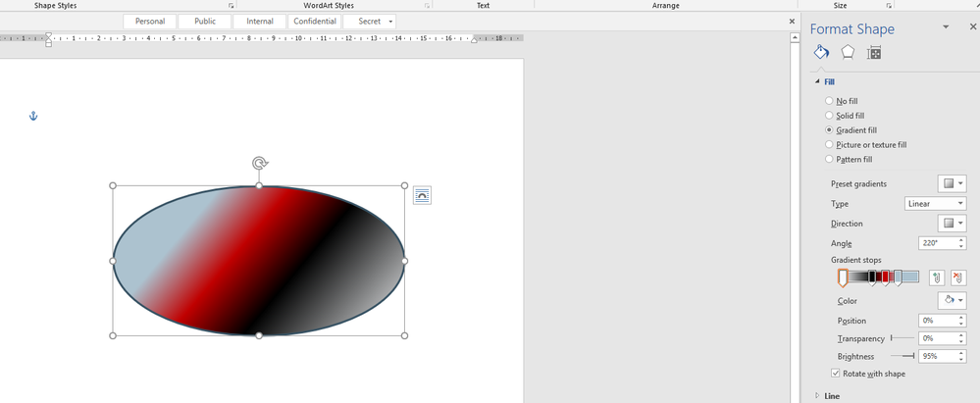Open the Fill & Line tab icon

pyautogui.click(x=821, y=53)
